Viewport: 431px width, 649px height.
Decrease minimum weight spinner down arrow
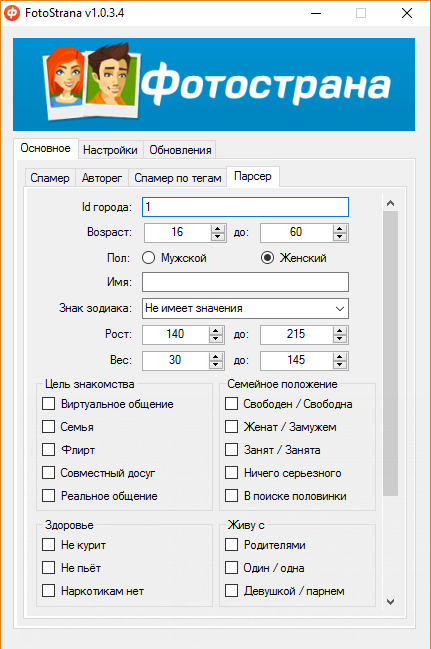pos(216,364)
